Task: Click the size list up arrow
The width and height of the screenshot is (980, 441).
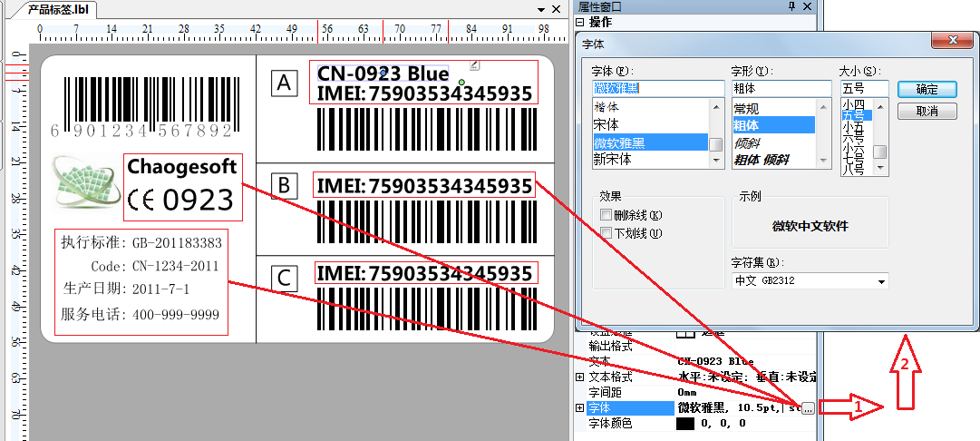Action: point(880,106)
